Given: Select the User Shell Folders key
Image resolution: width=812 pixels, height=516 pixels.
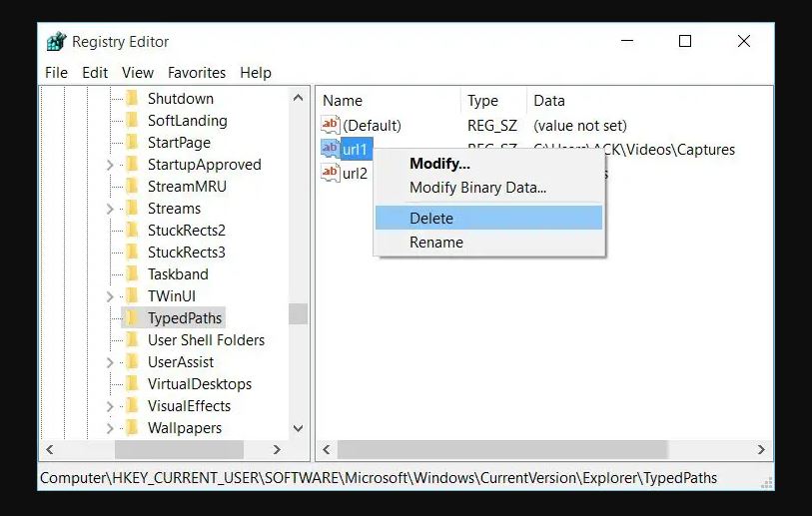Looking at the screenshot, I should (206, 340).
